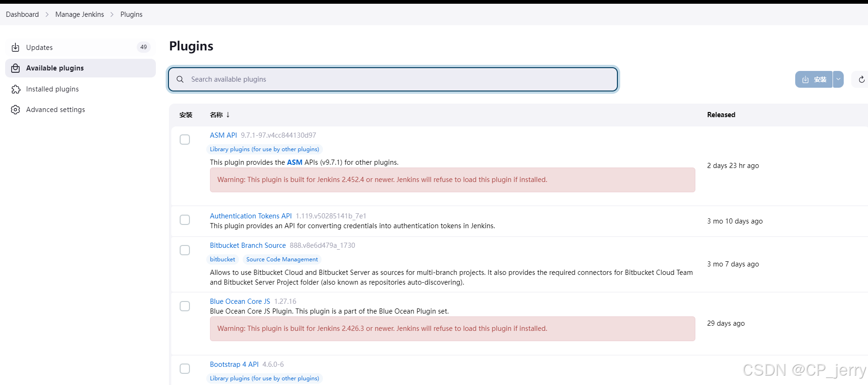868x385 pixels.
Task: Click the Installed plugins puzzle icon
Action: pos(15,89)
